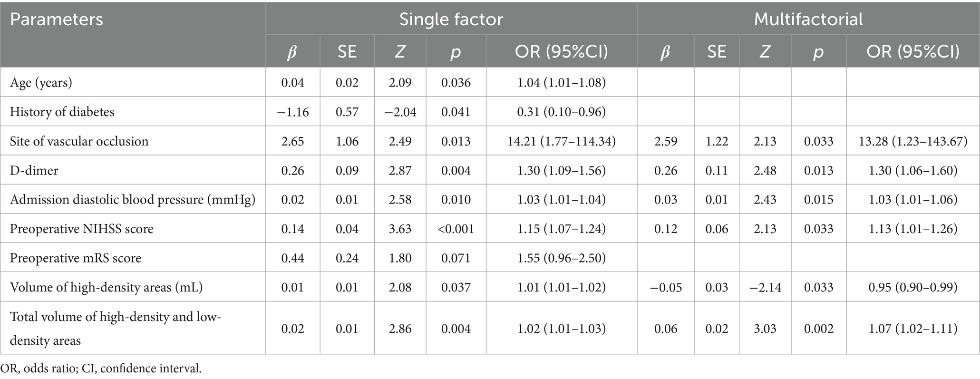The width and height of the screenshot is (980, 379).
Task: Click the 14.21 (1.77–114.34) odds ratio cell
Action: [562, 141]
